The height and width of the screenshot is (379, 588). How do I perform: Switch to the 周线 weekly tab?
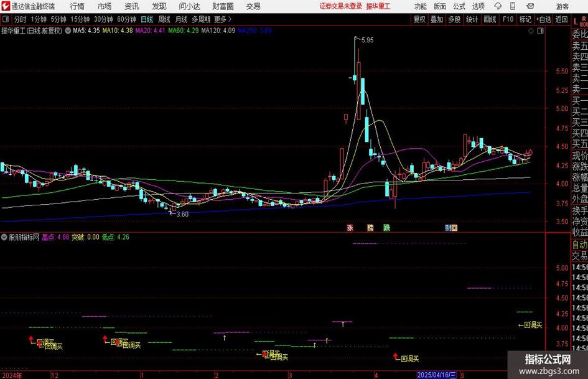164,19
